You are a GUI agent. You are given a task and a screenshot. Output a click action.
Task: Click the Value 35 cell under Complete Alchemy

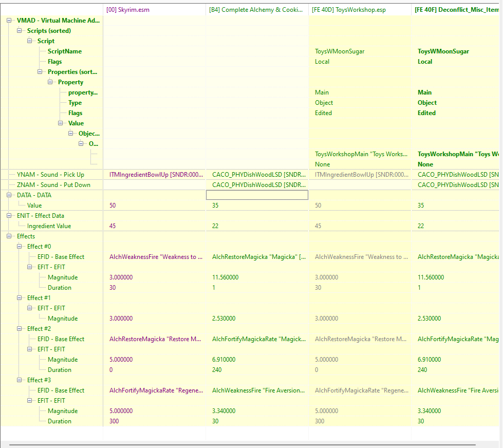point(215,205)
